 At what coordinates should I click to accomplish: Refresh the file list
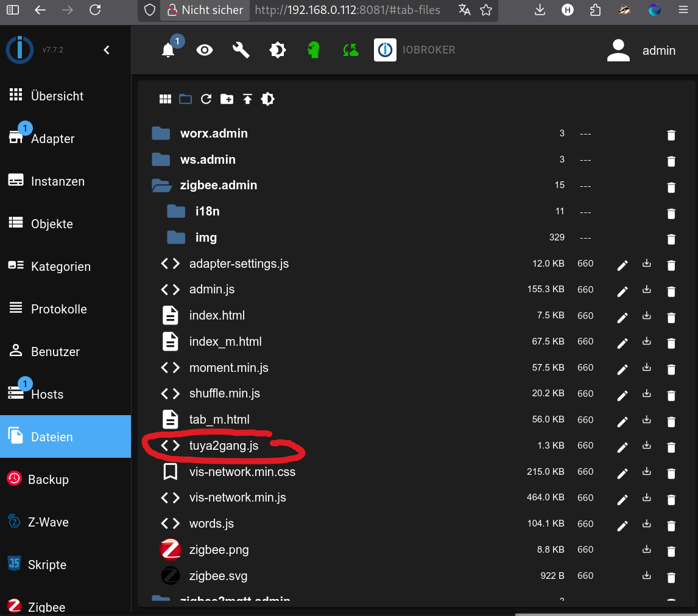tap(206, 99)
